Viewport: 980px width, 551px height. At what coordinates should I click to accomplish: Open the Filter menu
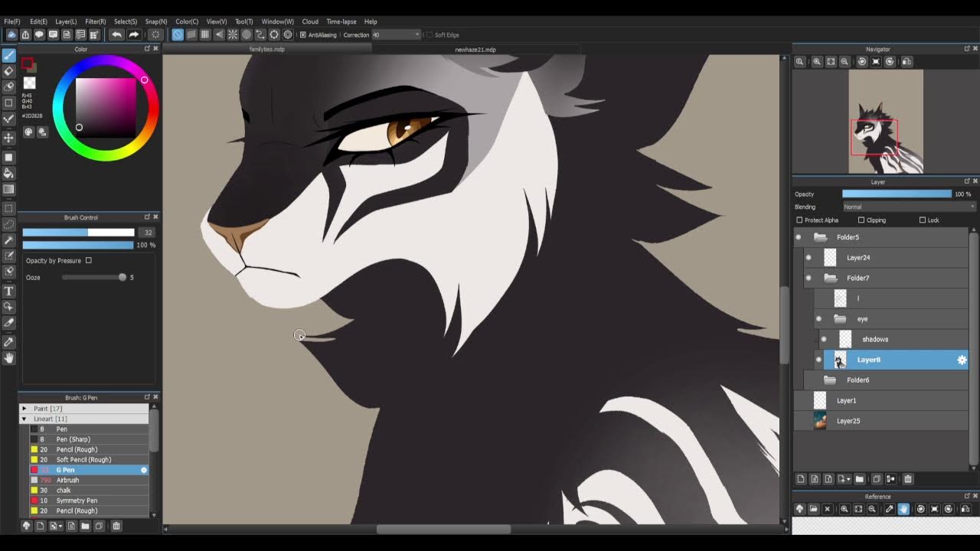point(96,21)
